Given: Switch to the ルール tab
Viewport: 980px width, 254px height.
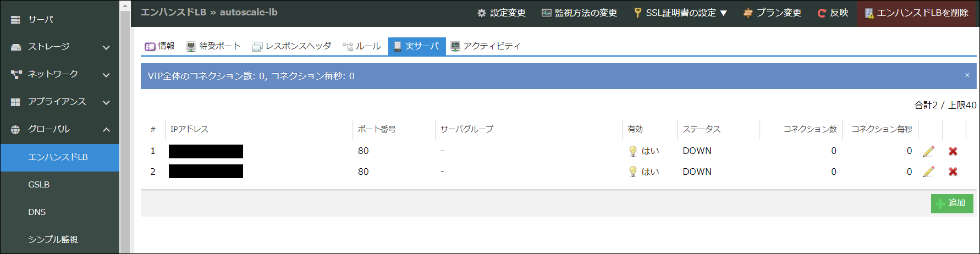Looking at the screenshot, I should [x=362, y=46].
